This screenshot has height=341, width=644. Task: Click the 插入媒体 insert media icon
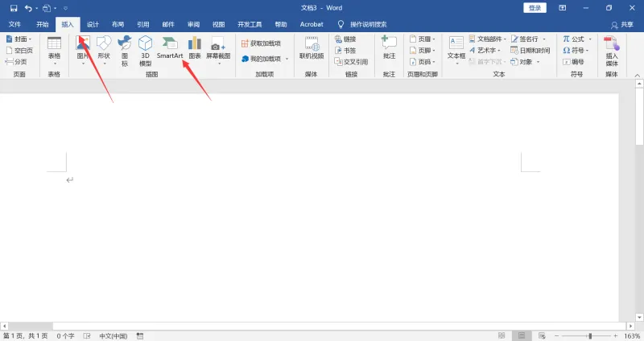point(612,51)
